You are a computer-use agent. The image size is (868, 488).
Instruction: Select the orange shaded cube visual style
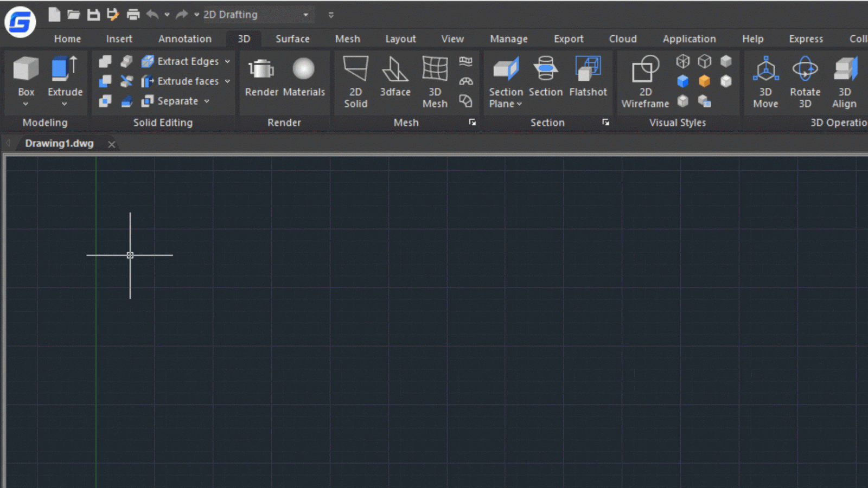(704, 81)
